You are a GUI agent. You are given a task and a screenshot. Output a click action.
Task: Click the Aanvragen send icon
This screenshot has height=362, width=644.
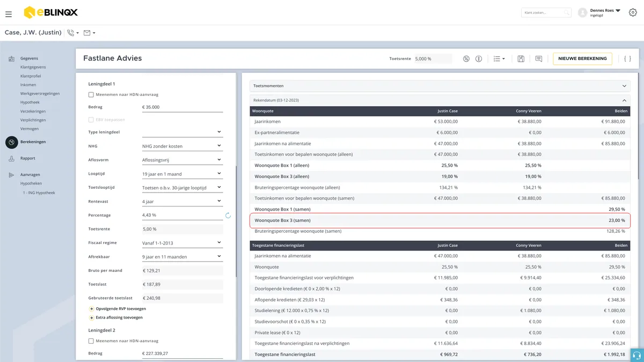pos(12,175)
